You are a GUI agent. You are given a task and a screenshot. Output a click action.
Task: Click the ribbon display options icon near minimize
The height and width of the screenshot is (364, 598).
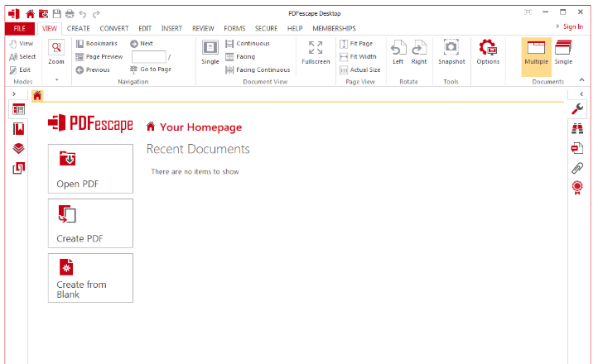(x=528, y=12)
